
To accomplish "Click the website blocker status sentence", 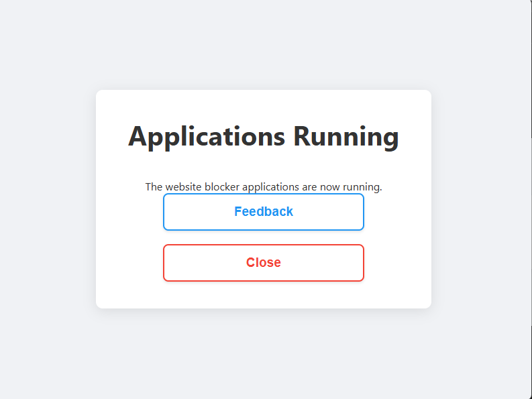I will [x=264, y=186].
